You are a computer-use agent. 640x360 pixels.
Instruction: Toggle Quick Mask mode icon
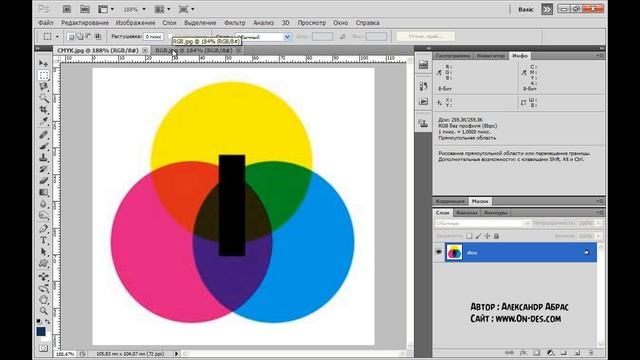(44, 348)
